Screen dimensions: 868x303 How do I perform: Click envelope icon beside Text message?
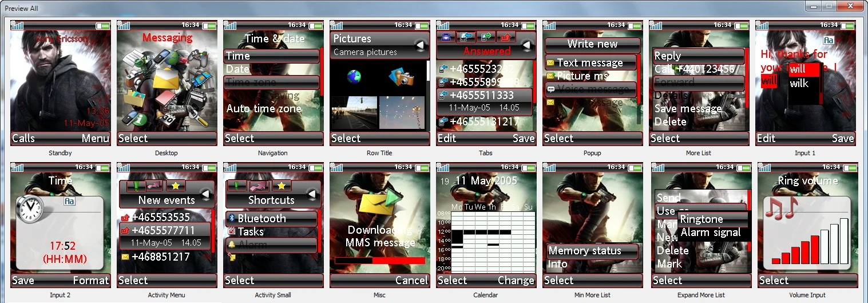coord(550,63)
